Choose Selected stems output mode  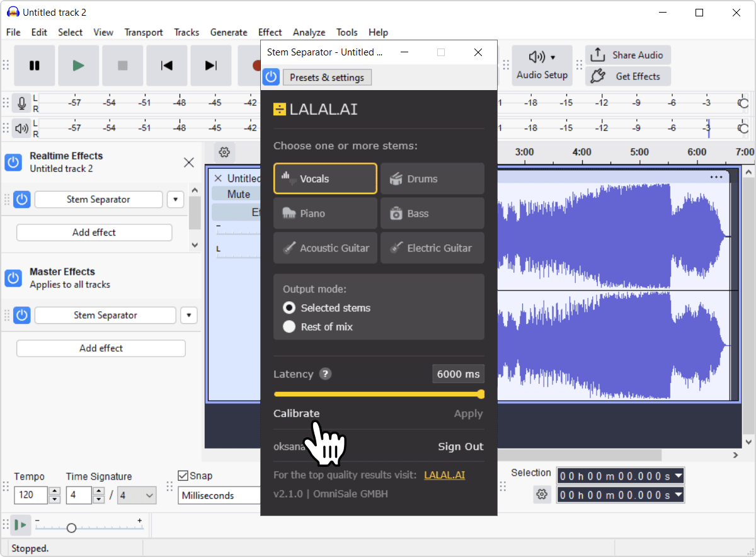(289, 308)
